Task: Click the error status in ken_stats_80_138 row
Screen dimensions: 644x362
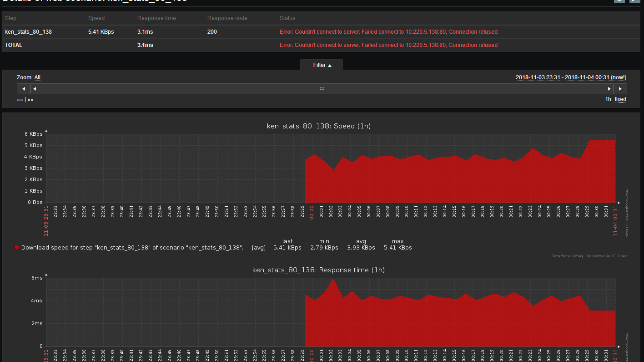Action: point(388,32)
